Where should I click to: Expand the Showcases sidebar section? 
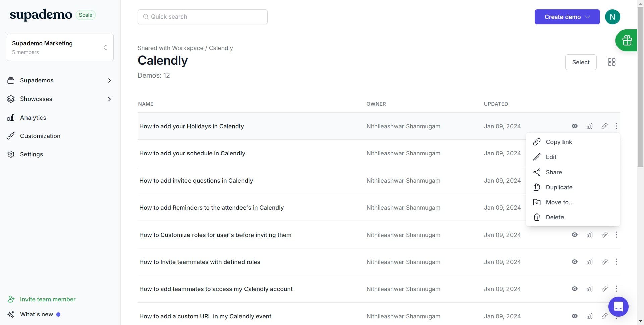coord(109,99)
